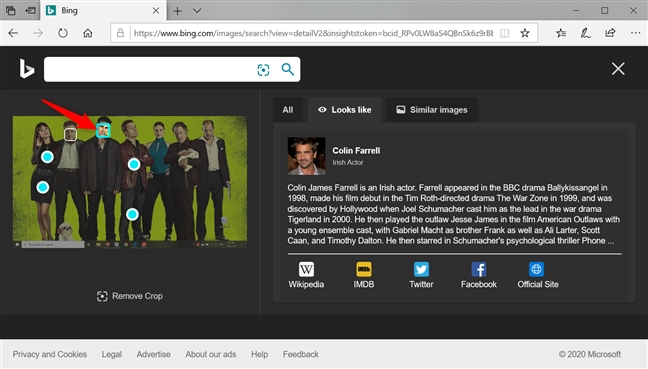Screen dimensions: 648x369
Task: Open the Help link
Action: pyautogui.click(x=260, y=354)
